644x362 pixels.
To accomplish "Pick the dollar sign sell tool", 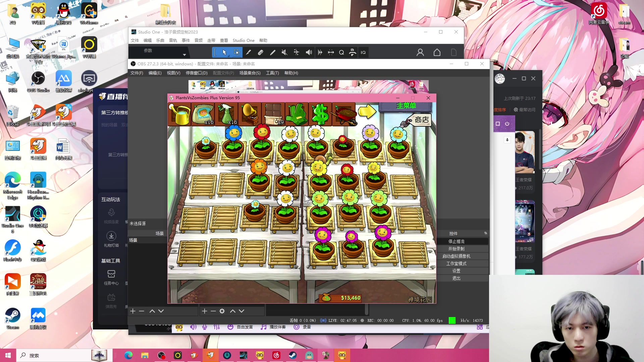I will tap(320, 114).
